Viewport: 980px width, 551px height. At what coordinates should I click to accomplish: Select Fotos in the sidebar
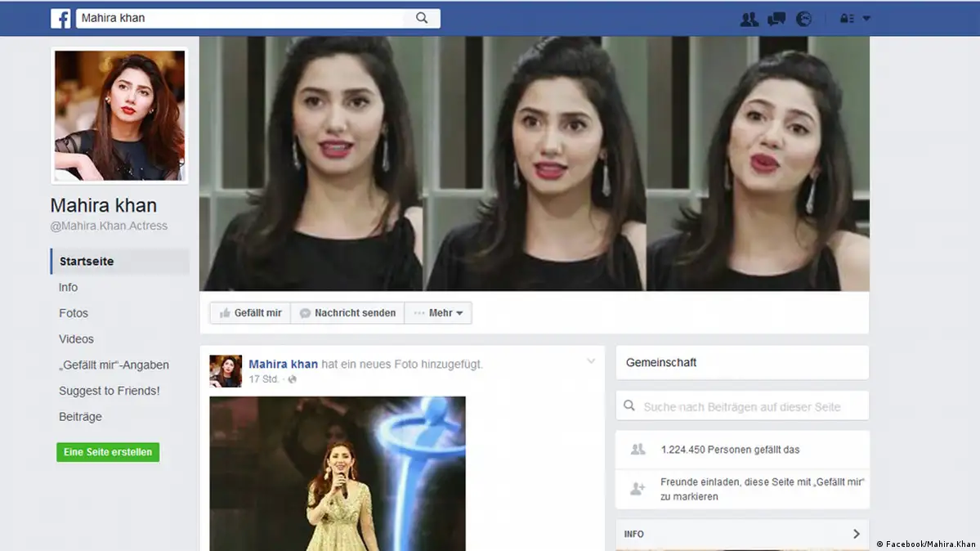pos(74,313)
